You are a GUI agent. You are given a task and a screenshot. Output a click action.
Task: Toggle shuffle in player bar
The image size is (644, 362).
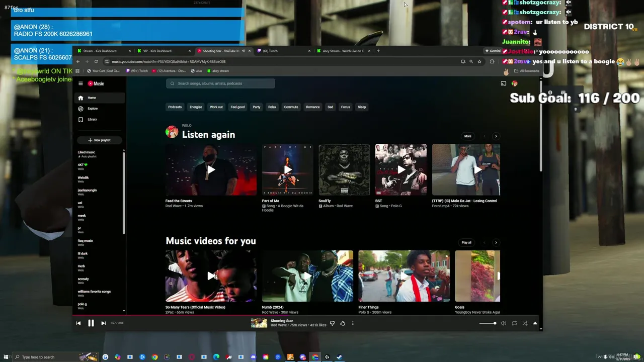click(x=525, y=323)
